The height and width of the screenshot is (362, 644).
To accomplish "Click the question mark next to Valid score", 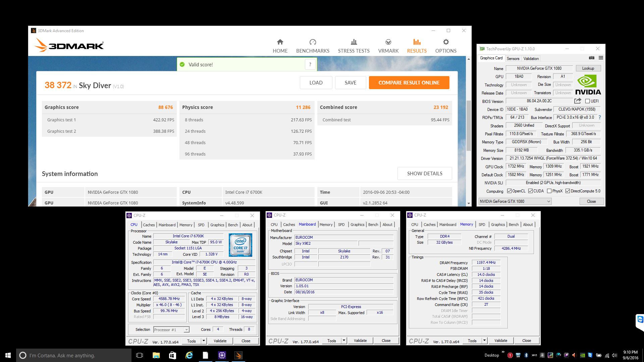I will (x=310, y=64).
